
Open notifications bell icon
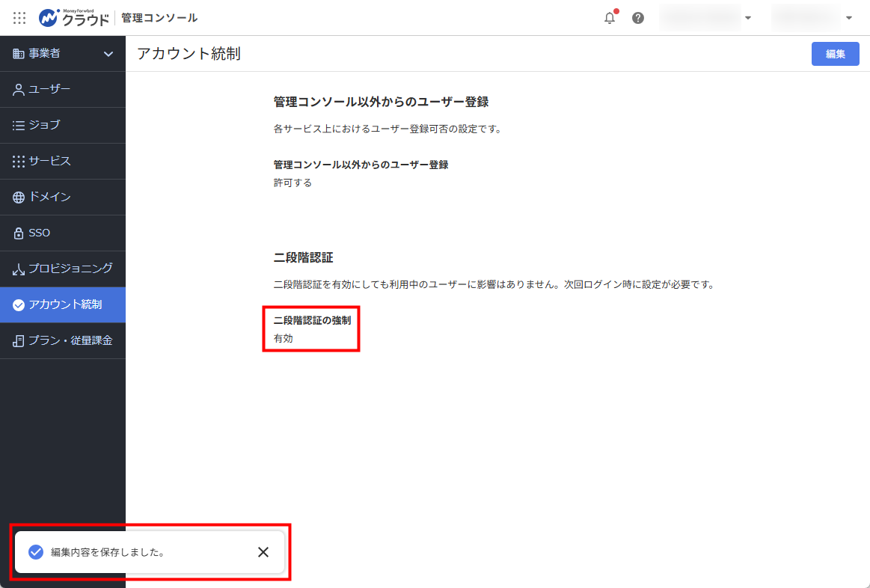610,18
